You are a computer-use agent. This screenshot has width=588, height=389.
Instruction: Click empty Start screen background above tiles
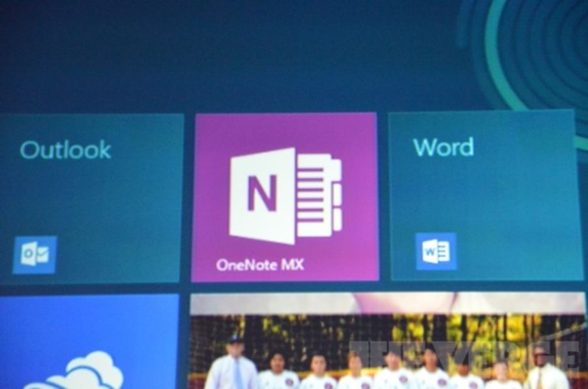tap(228, 52)
